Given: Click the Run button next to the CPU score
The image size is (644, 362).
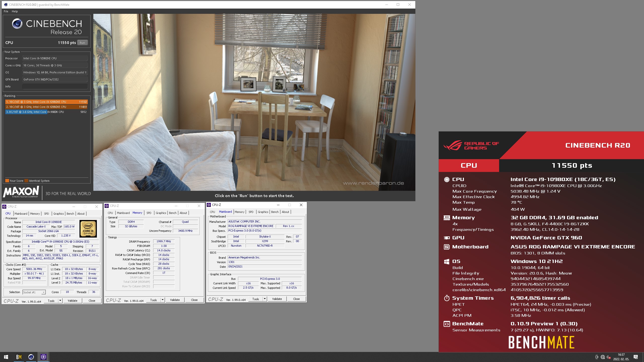Looking at the screenshot, I should tap(82, 43).
